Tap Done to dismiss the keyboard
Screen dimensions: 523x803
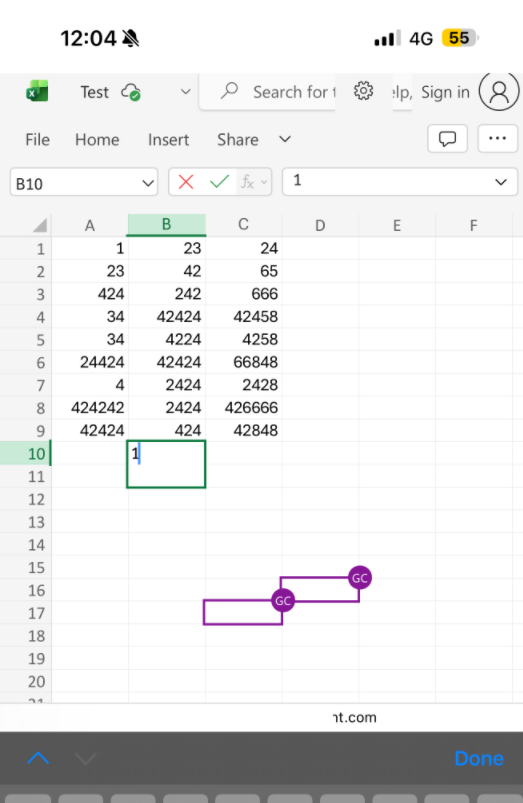click(478, 758)
